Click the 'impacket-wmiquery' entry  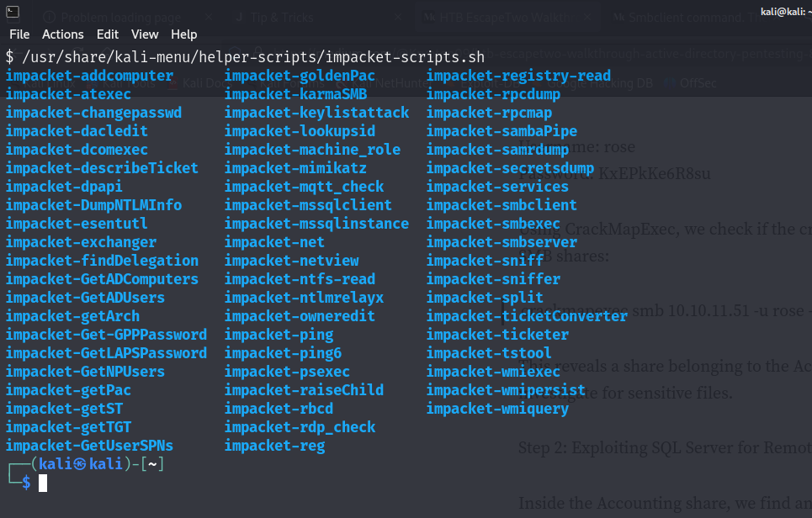pyautogui.click(x=497, y=409)
